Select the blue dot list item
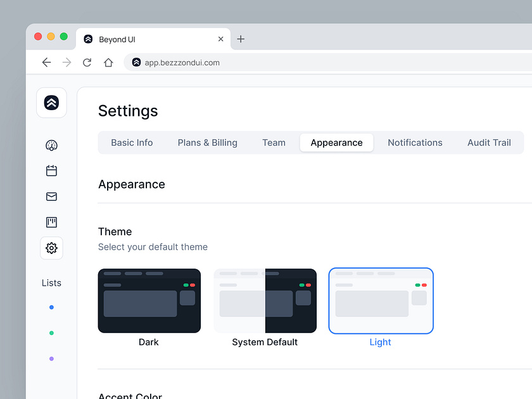Image resolution: width=532 pixels, height=399 pixels. [51, 307]
